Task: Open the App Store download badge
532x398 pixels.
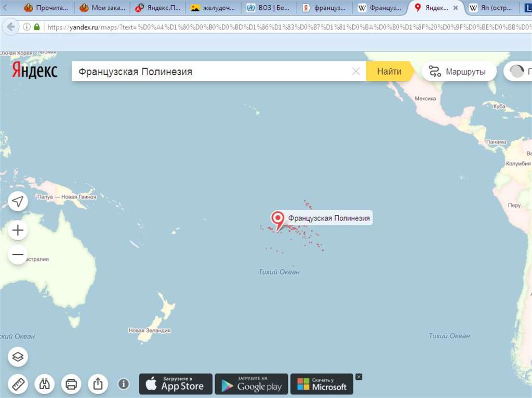Action: (176, 384)
